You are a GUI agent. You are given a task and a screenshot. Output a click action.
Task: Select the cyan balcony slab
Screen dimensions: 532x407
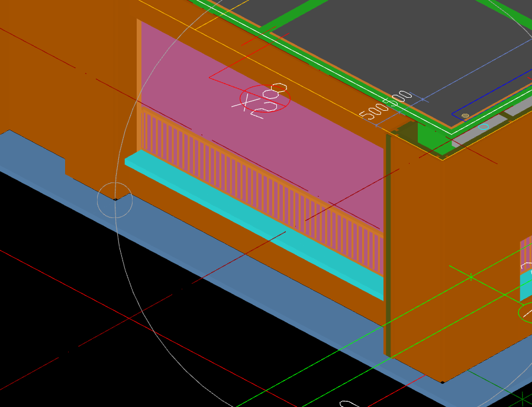254,225
